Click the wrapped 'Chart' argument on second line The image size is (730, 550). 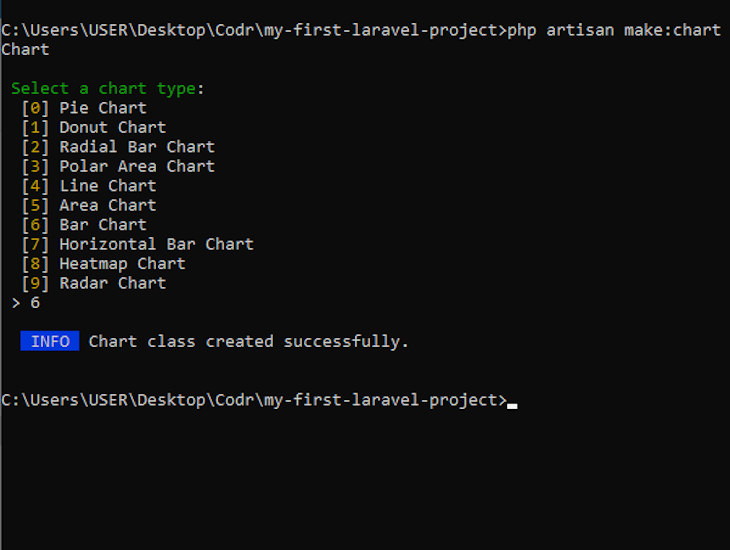click(x=25, y=49)
